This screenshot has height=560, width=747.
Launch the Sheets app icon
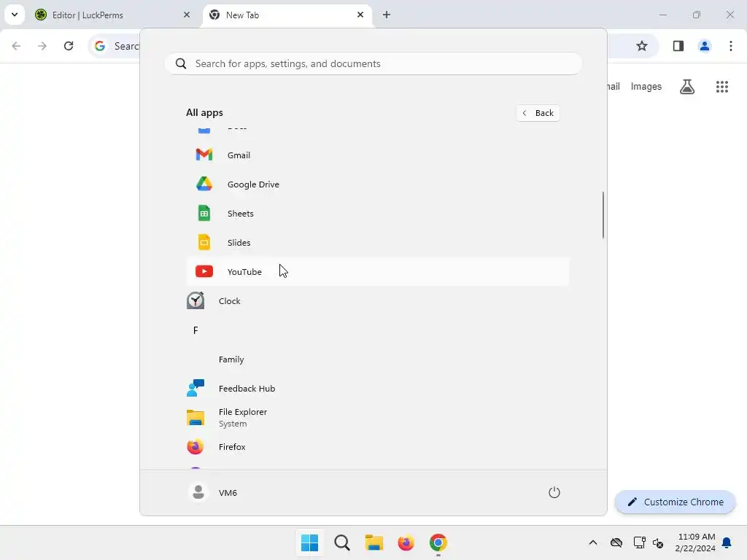click(x=204, y=214)
